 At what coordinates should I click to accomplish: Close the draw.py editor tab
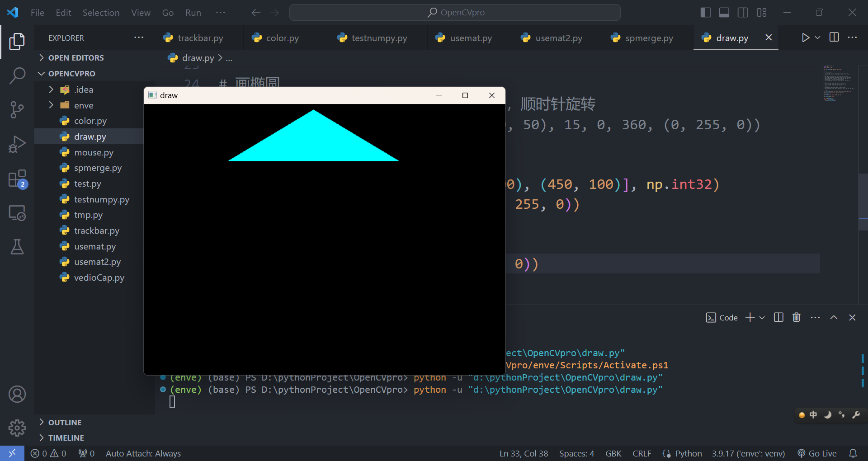pos(769,38)
